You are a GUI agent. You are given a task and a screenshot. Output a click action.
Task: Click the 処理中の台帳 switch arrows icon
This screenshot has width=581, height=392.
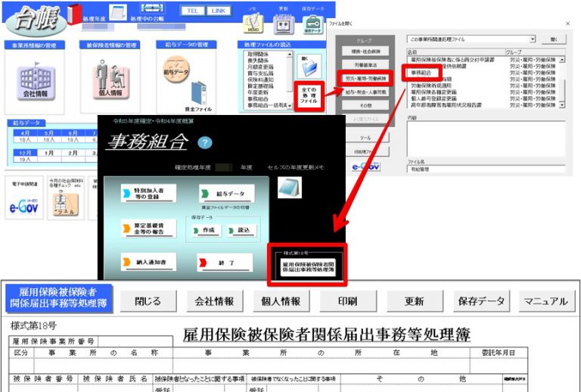pyautogui.click(x=152, y=10)
